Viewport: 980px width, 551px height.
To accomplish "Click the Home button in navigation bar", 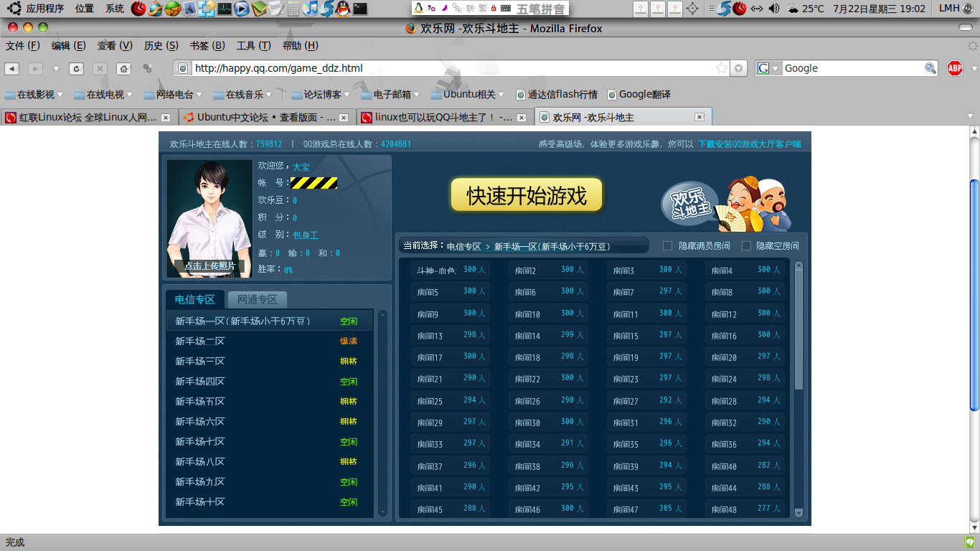I will coord(124,69).
